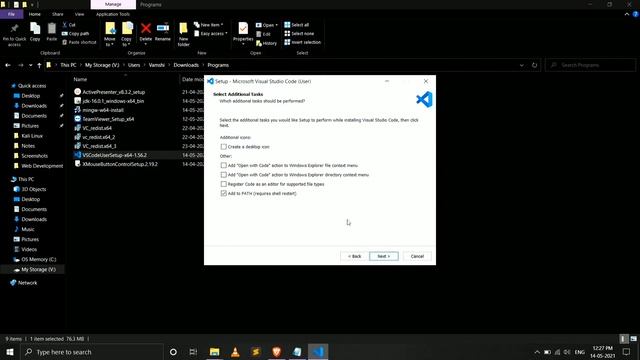Click Edit in Open group

click(x=263, y=34)
